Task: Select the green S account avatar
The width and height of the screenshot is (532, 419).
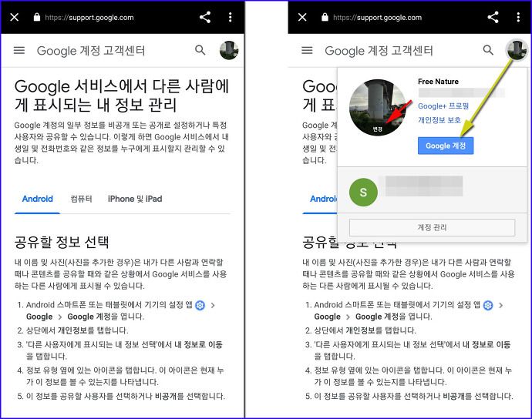Action: (363, 193)
